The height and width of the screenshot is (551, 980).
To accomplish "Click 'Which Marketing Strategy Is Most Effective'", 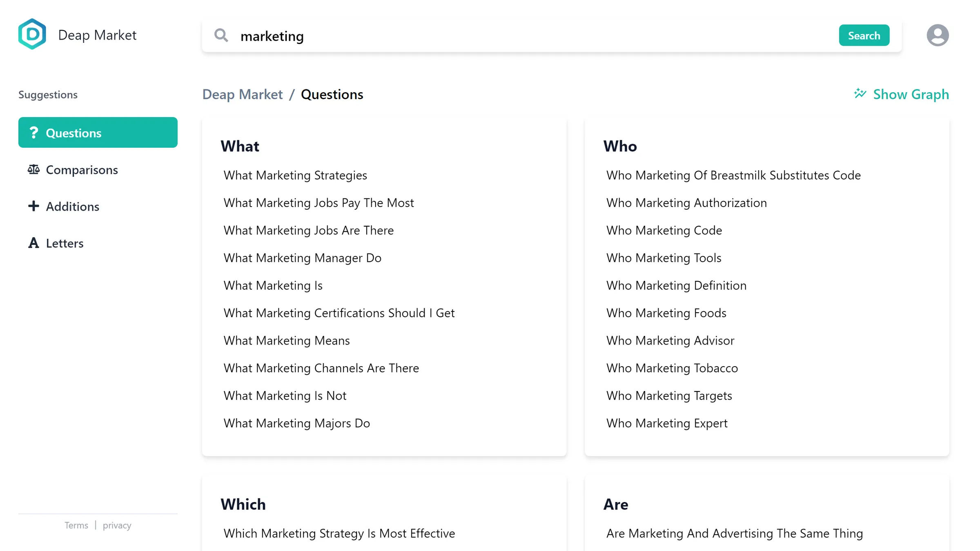I will [339, 533].
